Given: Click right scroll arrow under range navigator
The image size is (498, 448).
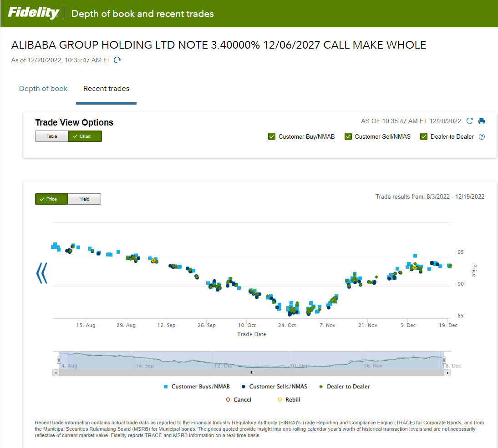Looking at the screenshot, I should click(447, 372).
